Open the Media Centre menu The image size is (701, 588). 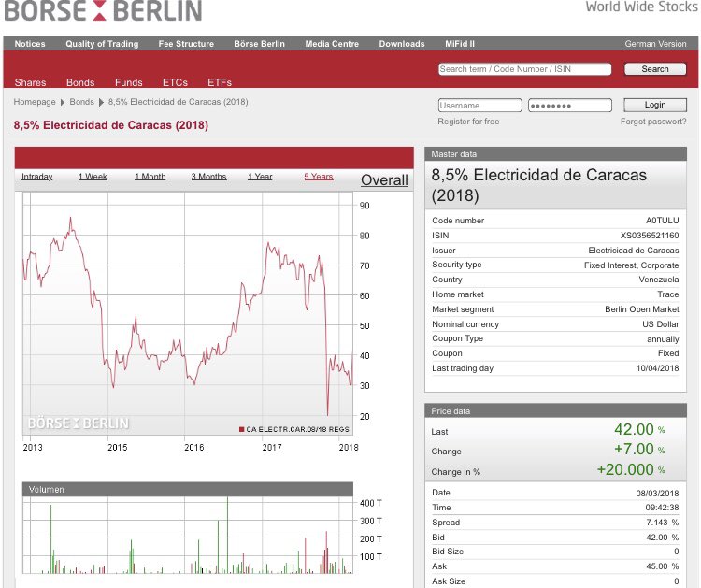pyautogui.click(x=332, y=44)
